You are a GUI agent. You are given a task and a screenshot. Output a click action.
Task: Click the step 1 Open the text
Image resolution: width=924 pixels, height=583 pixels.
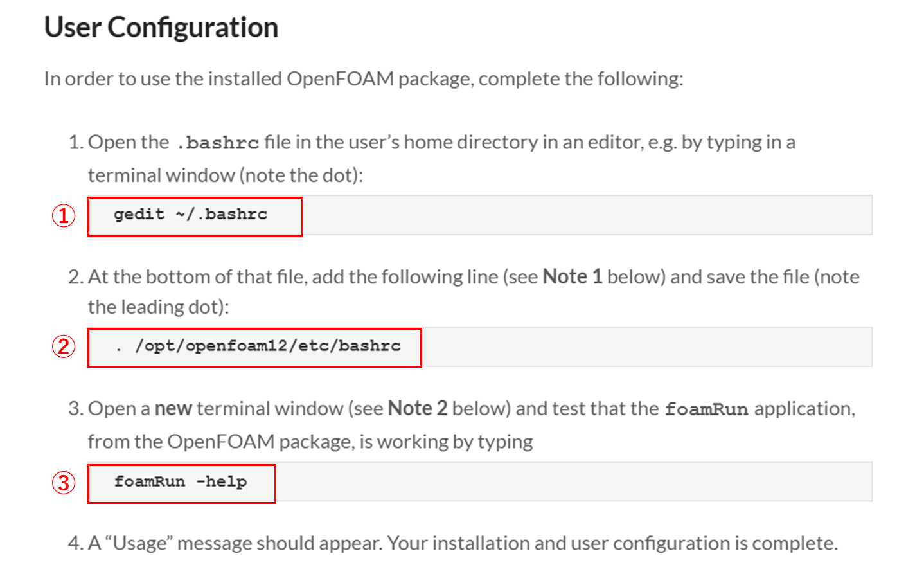pos(128,142)
